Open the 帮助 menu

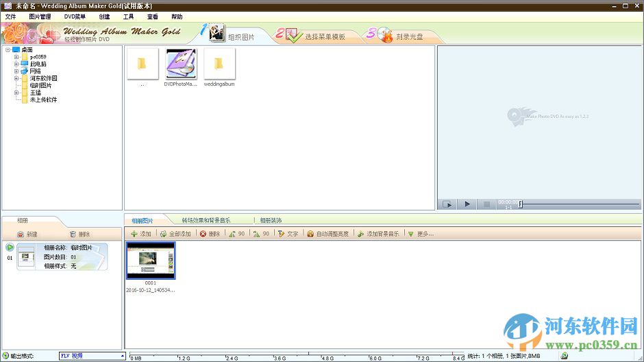click(177, 16)
